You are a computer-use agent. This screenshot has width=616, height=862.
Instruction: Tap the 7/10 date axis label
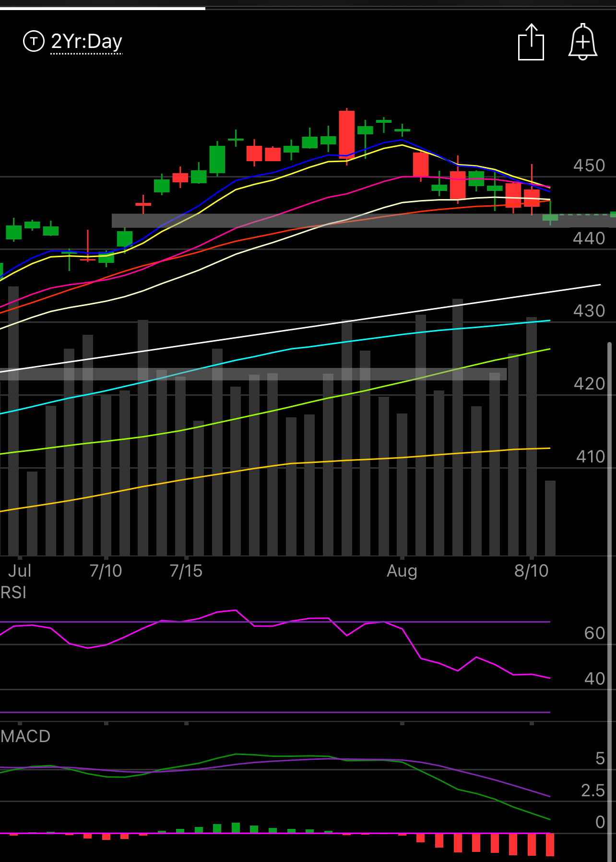pos(106,571)
